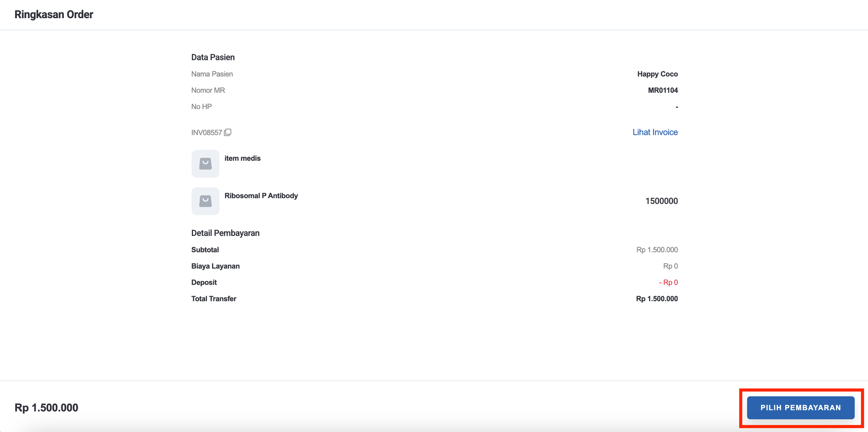Copy the INV08557 invoice number
The width and height of the screenshot is (868, 432).
(x=228, y=132)
